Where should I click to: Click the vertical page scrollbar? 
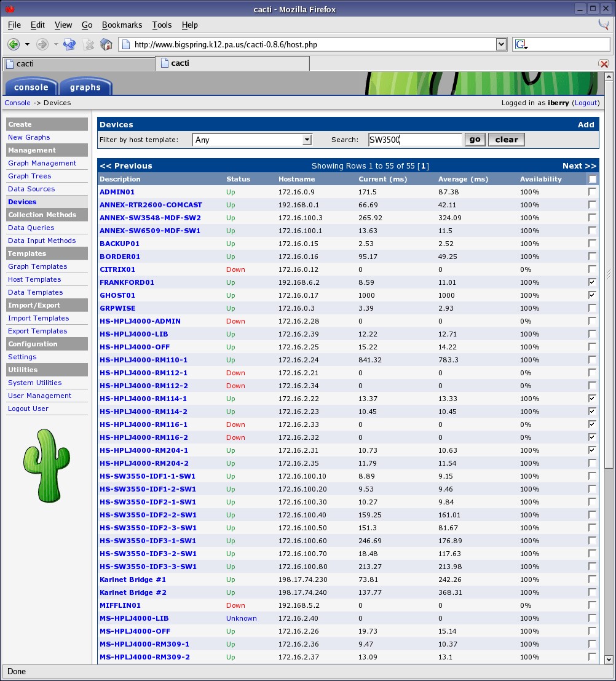click(609, 369)
